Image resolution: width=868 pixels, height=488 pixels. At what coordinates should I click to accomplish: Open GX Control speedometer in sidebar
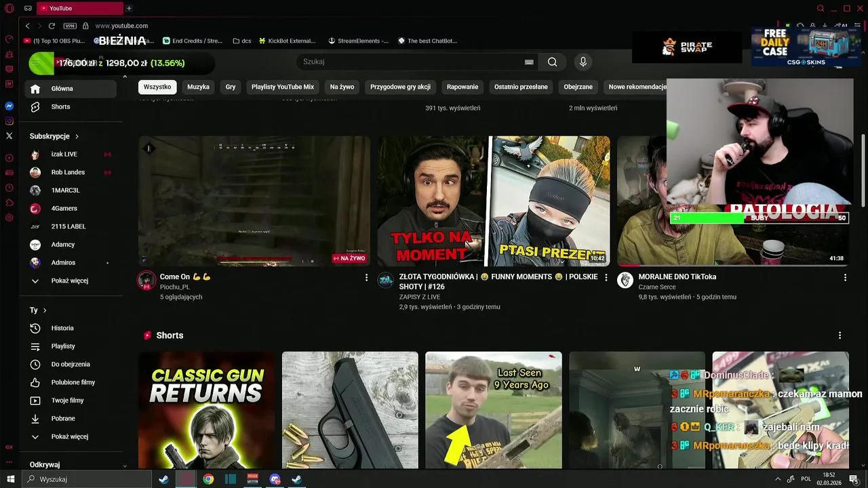[9, 39]
